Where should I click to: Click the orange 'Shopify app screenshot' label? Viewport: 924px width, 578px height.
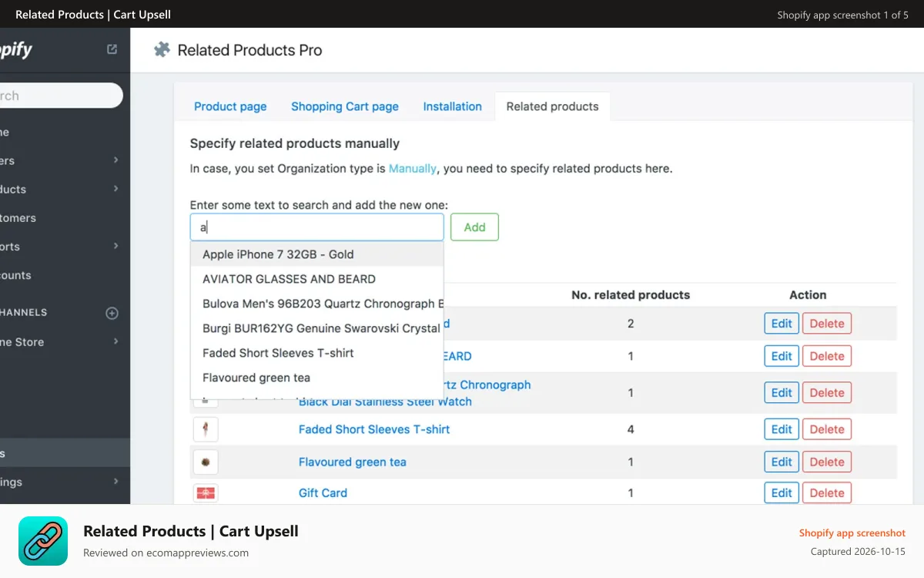(852, 533)
